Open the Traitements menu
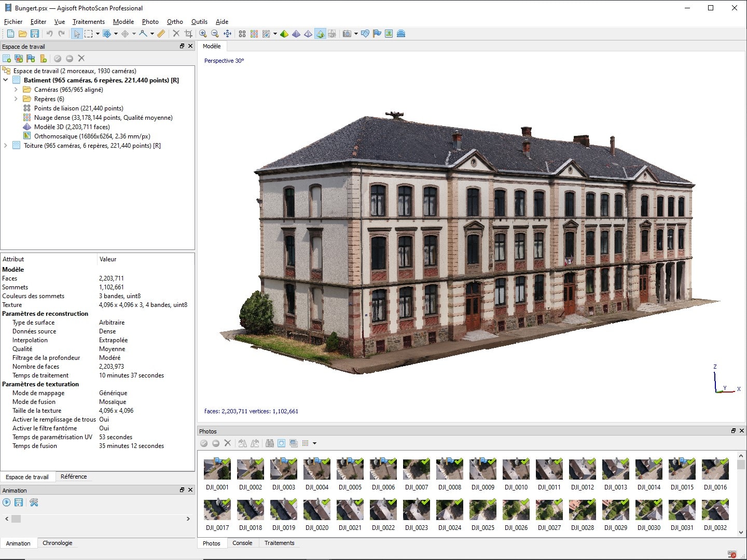747x560 pixels. pos(88,22)
